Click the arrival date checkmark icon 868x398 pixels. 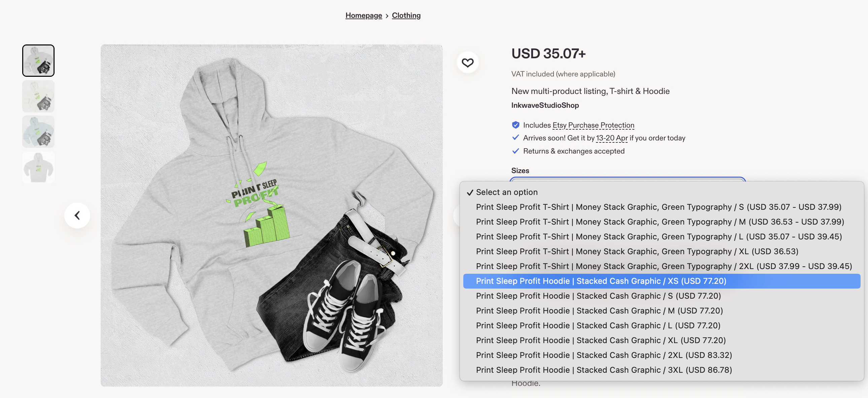515,137
